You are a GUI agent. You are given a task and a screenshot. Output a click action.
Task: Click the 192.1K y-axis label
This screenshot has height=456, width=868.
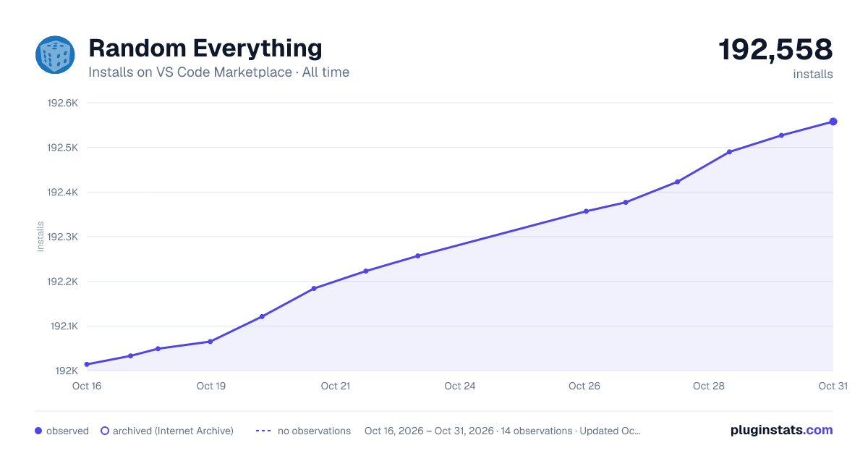pyautogui.click(x=63, y=326)
